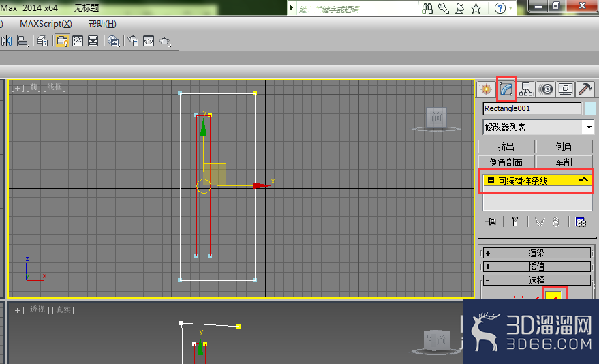Click the object color swatch
This screenshot has width=599, height=364.
(590, 108)
